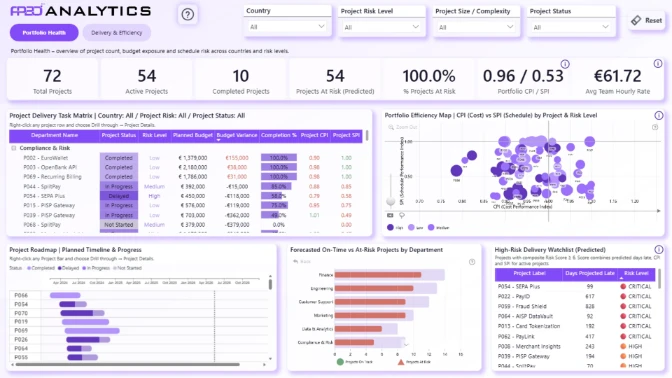672x378 pixels.
Task: Click small chevron beside Compliance & Risk bar
Action: [406, 344]
